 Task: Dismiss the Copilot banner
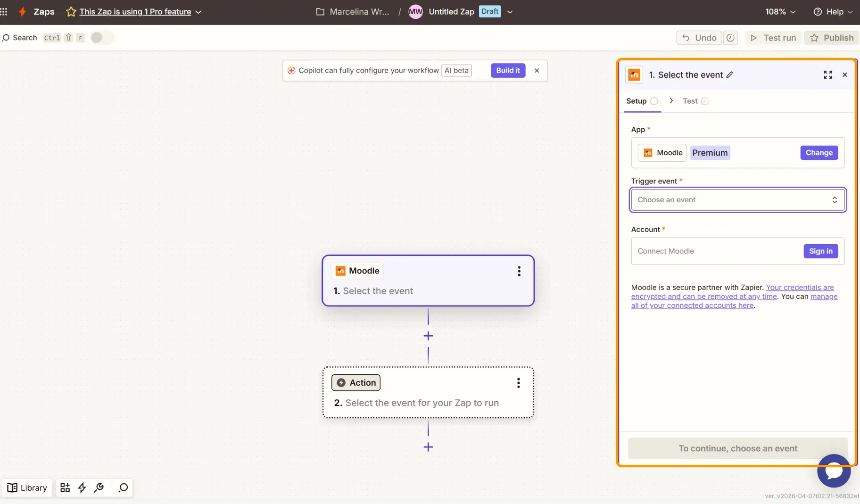(537, 70)
